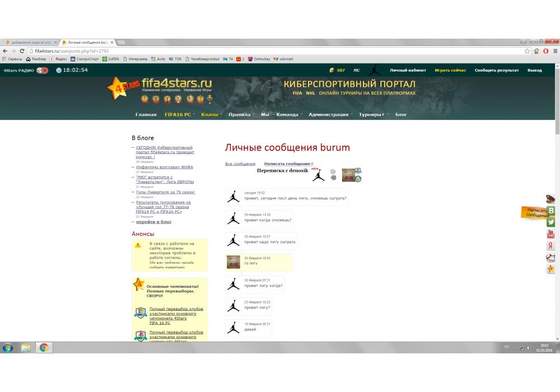Open the Все сообщения link

tap(240, 164)
